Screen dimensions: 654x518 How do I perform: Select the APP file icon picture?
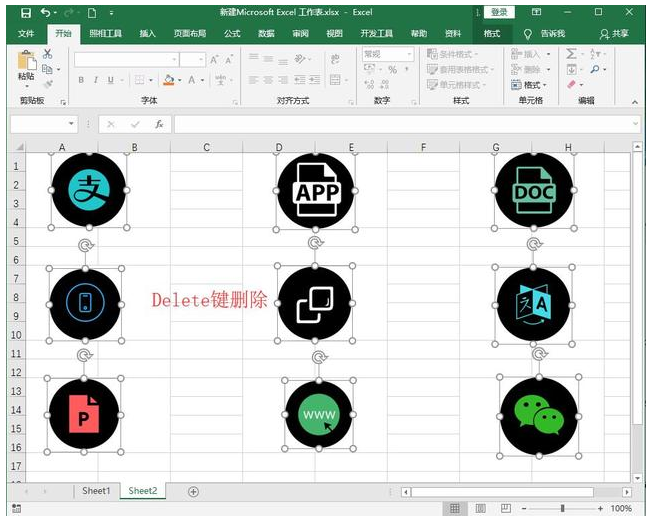coord(316,191)
